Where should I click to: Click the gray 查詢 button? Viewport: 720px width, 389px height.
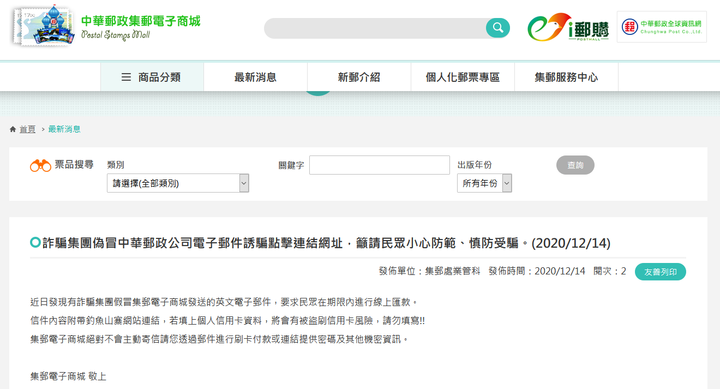575,165
